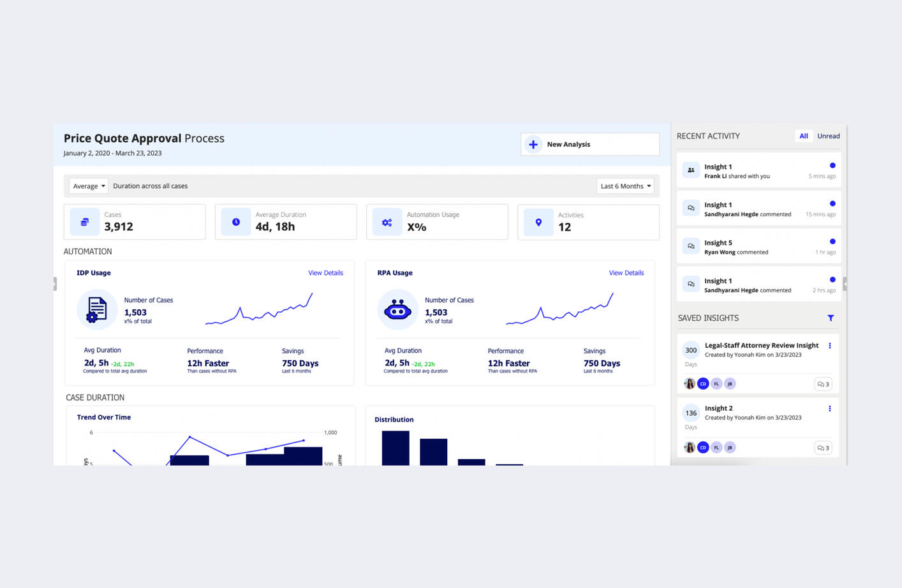This screenshot has height=588, width=902.
Task: Click the comment bubble icon next to Insight 5
Action: pyautogui.click(x=690, y=246)
